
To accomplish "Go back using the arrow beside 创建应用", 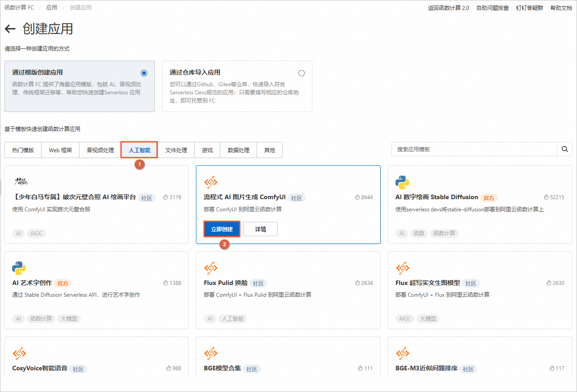I will (x=10, y=29).
